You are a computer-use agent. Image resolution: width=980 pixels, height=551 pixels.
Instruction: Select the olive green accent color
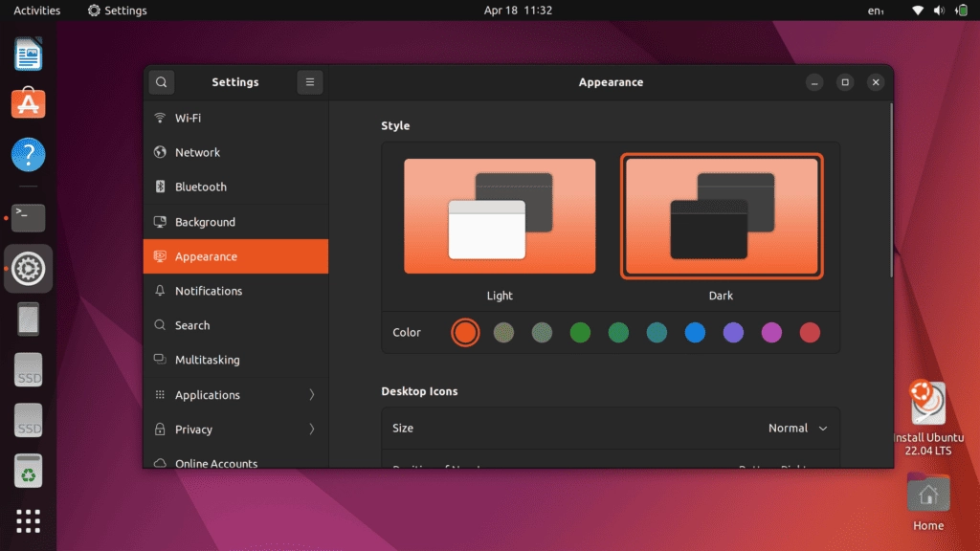point(580,332)
